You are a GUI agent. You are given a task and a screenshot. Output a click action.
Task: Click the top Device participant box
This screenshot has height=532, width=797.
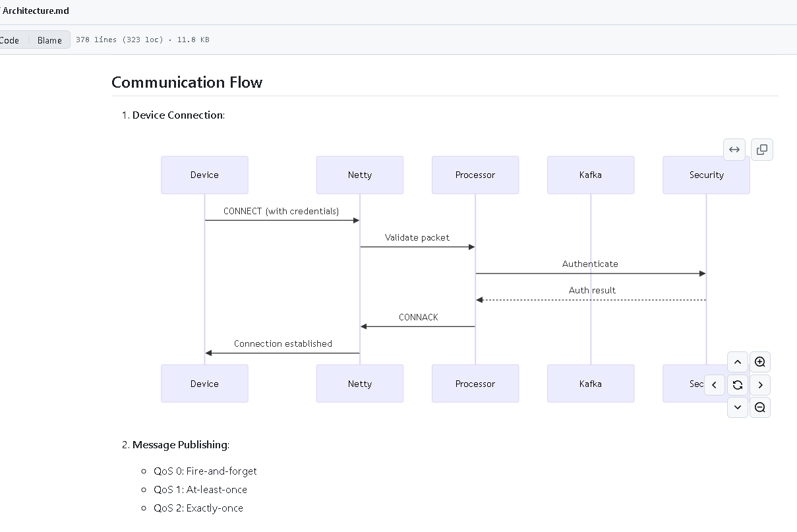[204, 175]
